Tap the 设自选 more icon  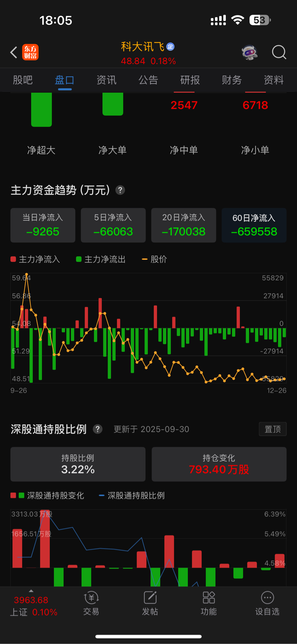(267, 598)
